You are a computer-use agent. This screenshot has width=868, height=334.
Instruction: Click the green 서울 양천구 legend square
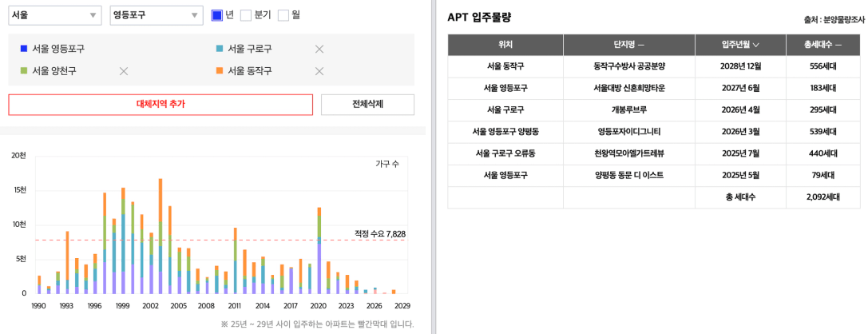tap(24, 71)
